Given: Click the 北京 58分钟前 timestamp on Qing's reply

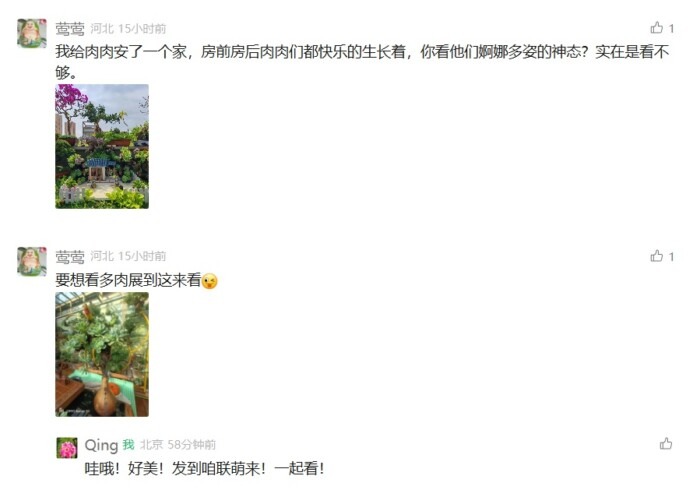Looking at the screenshot, I should (178, 445).
